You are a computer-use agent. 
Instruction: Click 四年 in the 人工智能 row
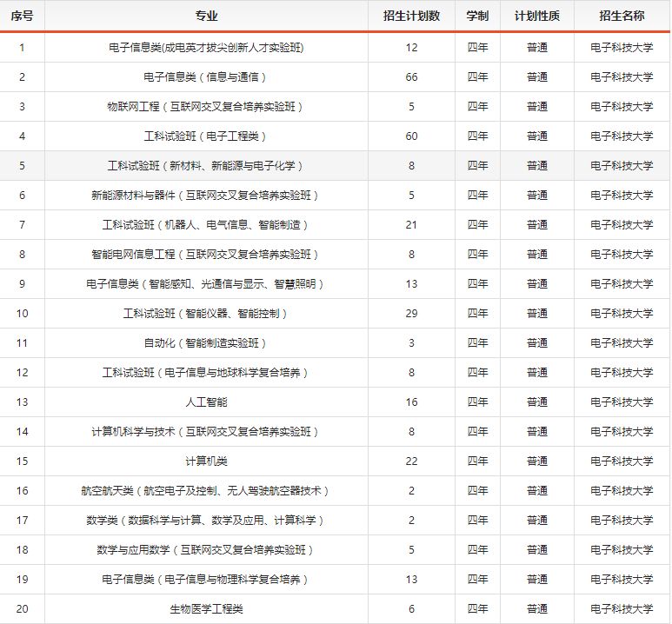477,402
